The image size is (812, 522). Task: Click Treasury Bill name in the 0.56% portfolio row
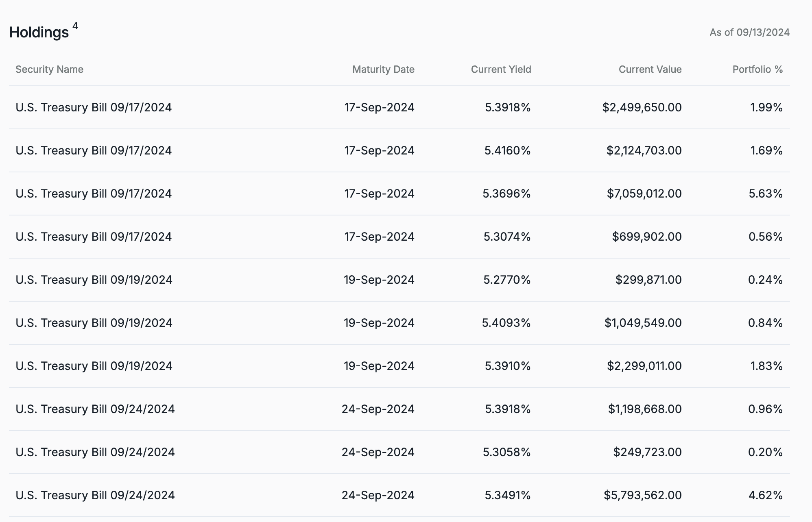click(94, 237)
